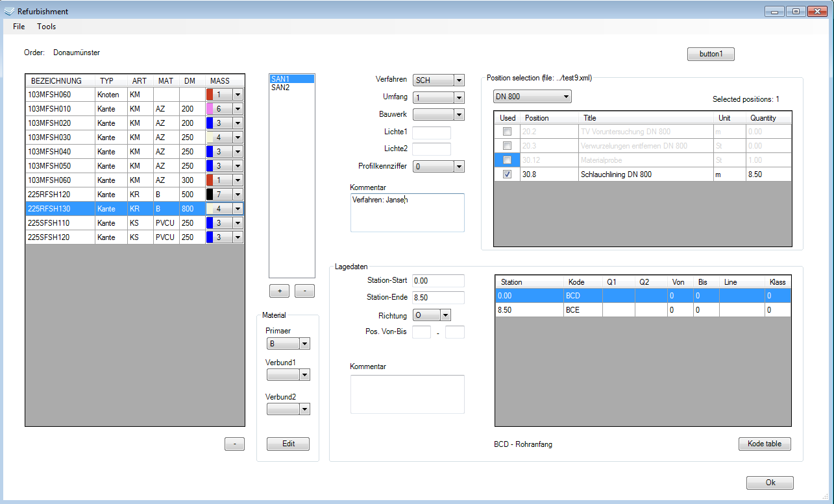Minimize the Refurbishment window
The image size is (834, 504).
[x=774, y=11]
